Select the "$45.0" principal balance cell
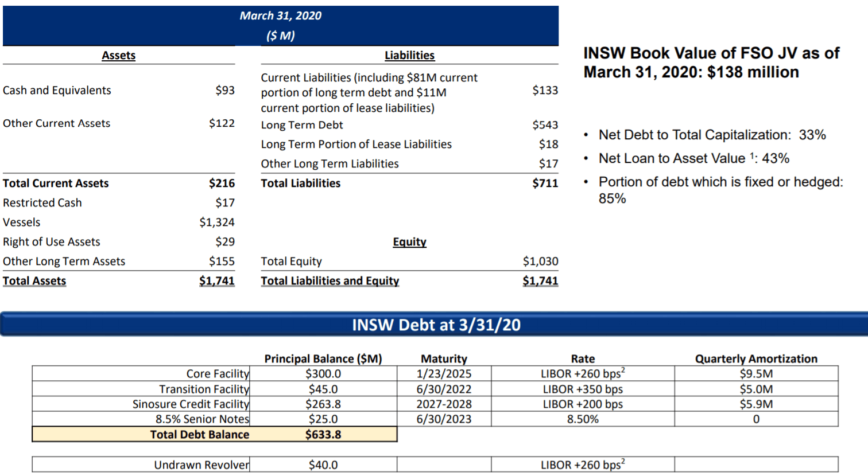 pyautogui.click(x=323, y=389)
